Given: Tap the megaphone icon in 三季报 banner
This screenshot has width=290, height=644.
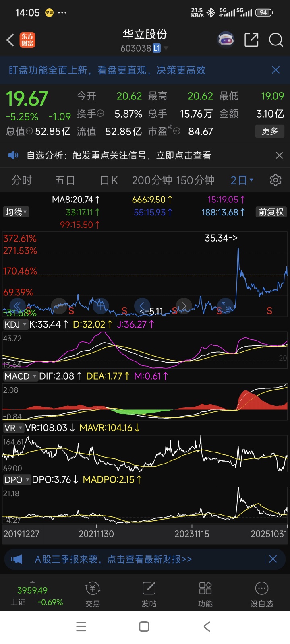Looking at the screenshot, I should click(17, 559).
